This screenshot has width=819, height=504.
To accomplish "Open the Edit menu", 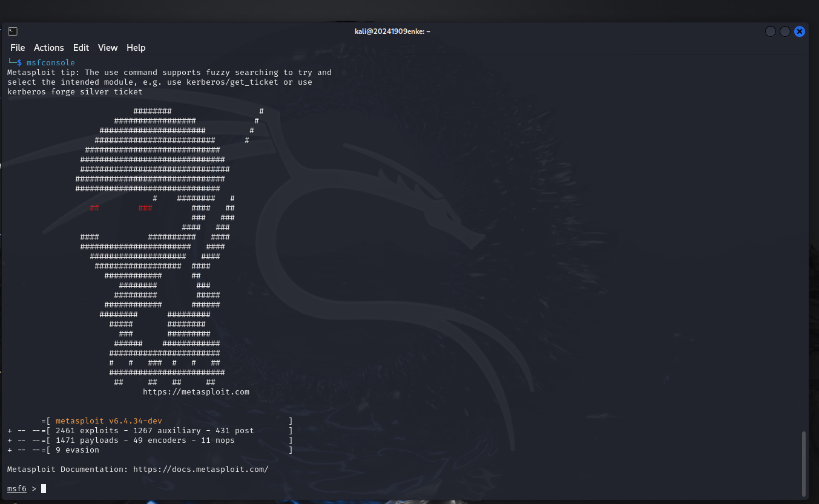I will click(x=81, y=48).
